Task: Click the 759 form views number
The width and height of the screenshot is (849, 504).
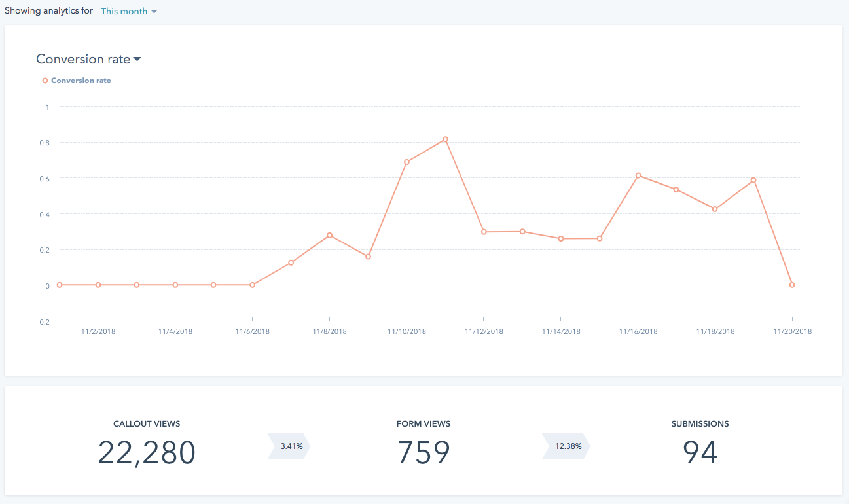Action: (x=424, y=453)
